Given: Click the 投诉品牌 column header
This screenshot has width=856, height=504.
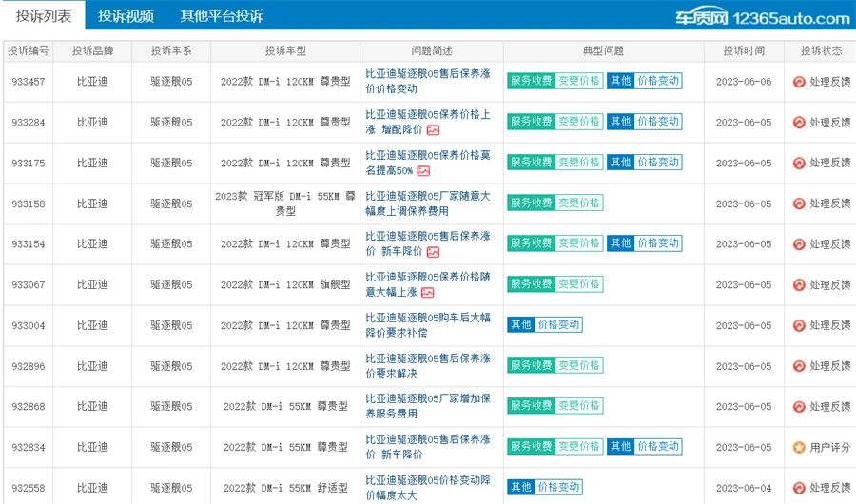Looking at the screenshot, I should [x=93, y=50].
